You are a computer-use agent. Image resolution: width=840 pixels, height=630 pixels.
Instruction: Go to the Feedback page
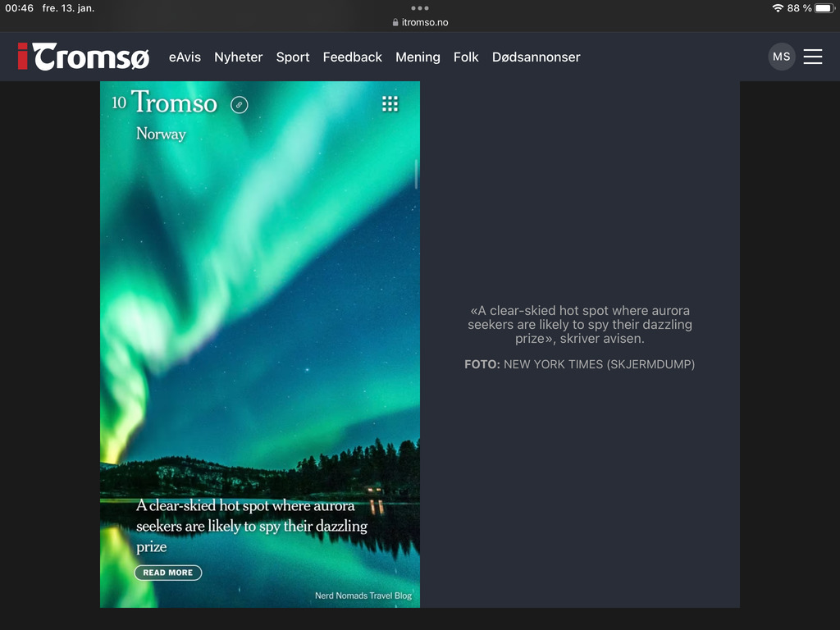pyautogui.click(x=353, y=57)
